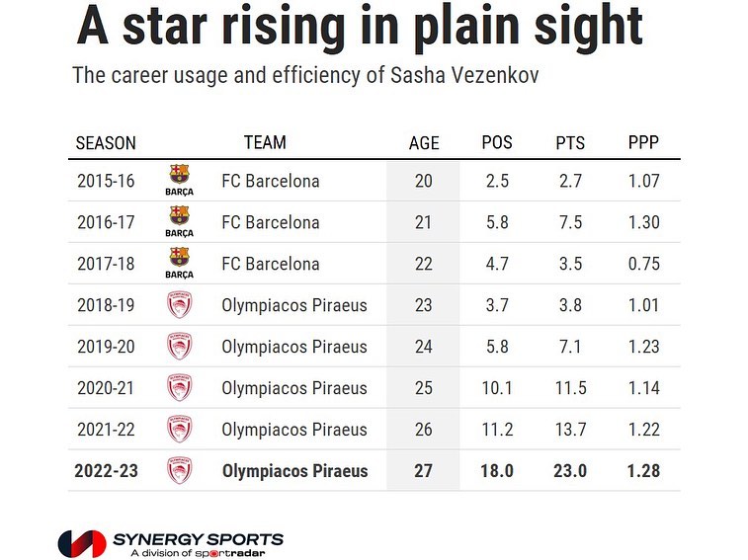The image size is (748, 560).
Task: Click the Barcelona crest in the 2015-16 row
Action: (179, 180)
